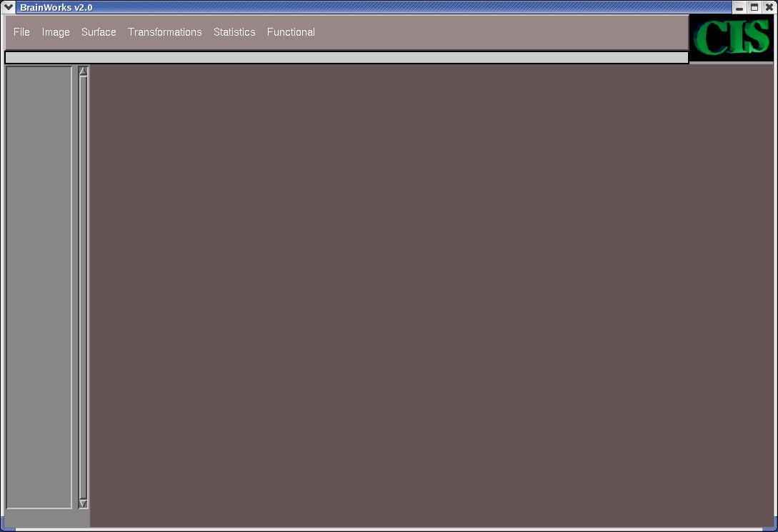This screenshot has height=532, width=778.
Task: Open the Transformations menu
Action: 165,31
